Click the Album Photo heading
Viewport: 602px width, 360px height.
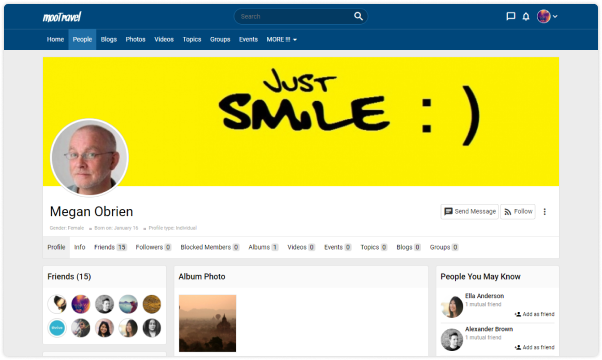[x=202, y=276]
